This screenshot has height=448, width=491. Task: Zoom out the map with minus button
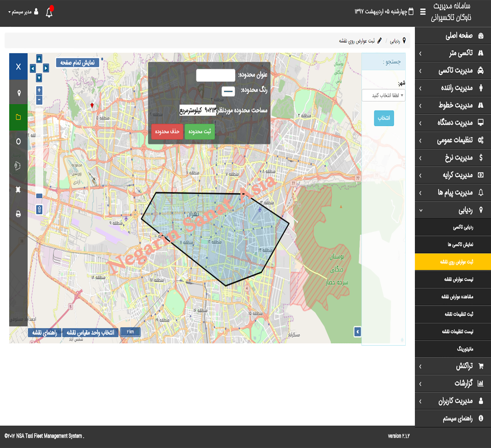pos(39,100)
